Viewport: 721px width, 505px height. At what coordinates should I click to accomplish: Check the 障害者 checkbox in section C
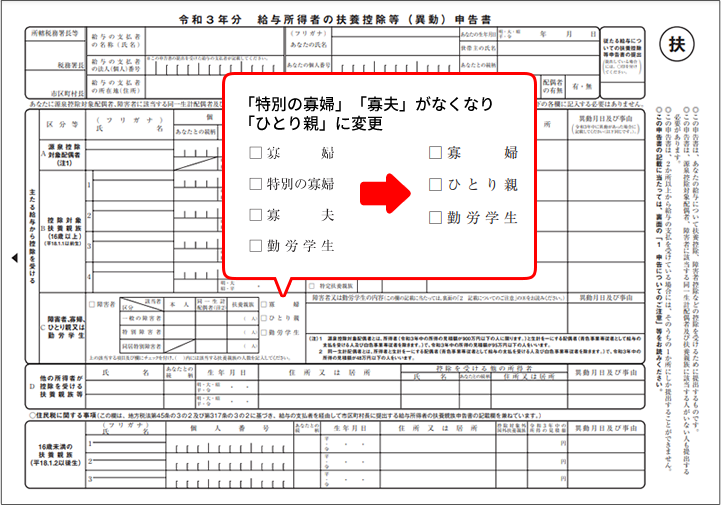[x=91, y=303]
